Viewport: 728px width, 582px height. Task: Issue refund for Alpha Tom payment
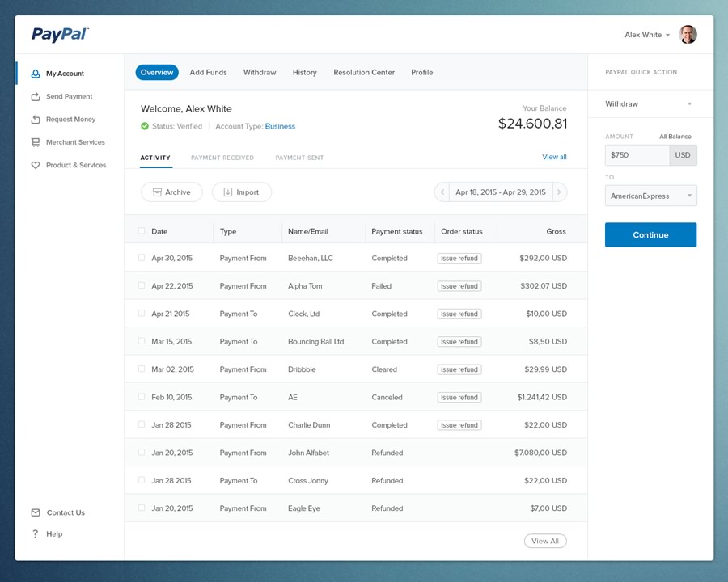[459, 286]
